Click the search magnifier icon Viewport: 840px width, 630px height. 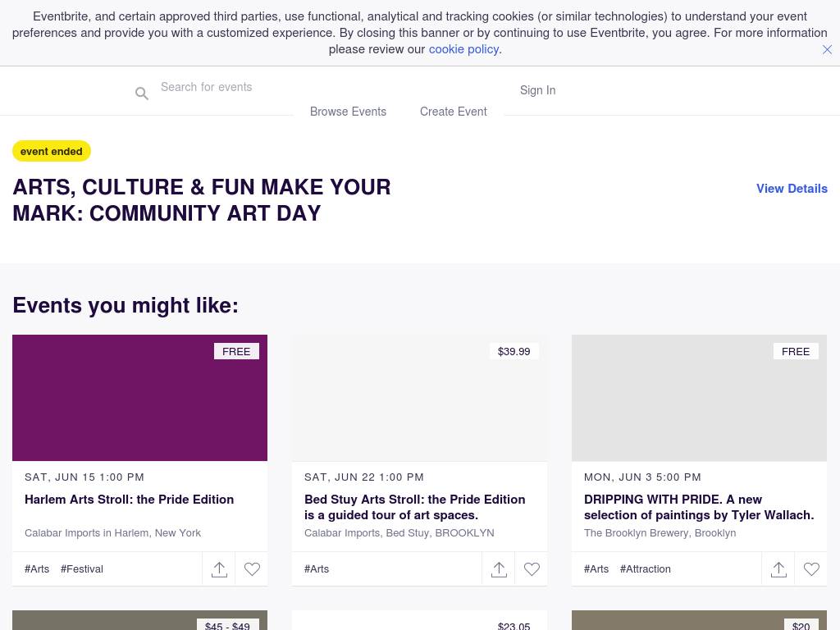142,94
